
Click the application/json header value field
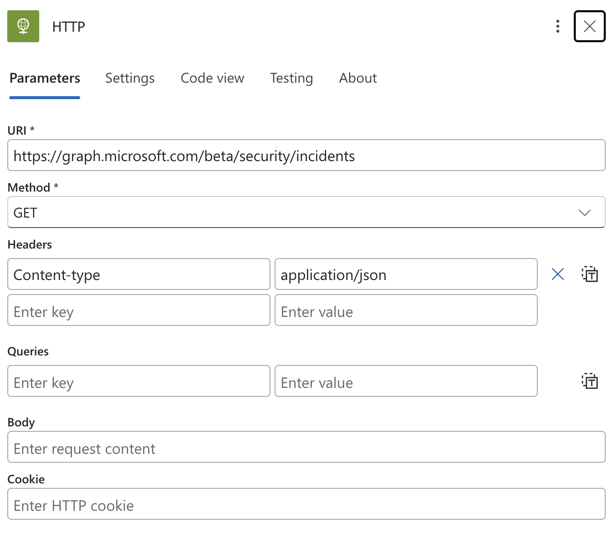point(406,274)
